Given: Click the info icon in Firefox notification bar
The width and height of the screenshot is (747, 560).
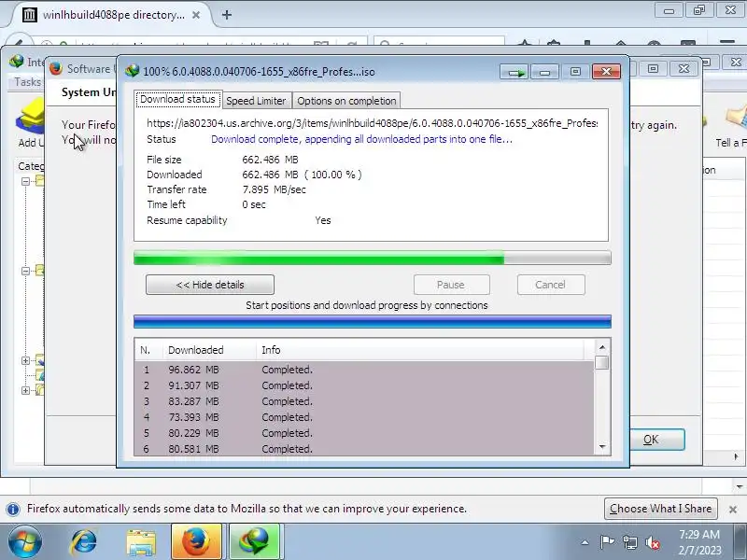Looking at the screenshot, I should pos(13,509).
